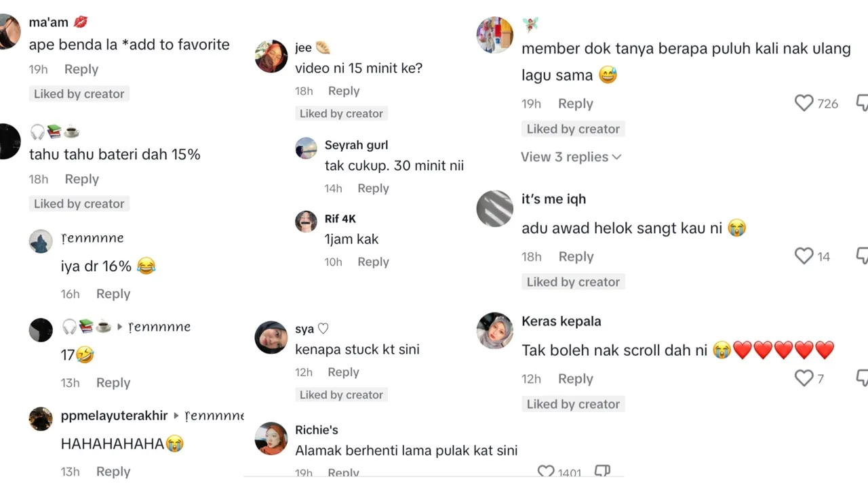Like the comment with 726 likes
Screen dimensions: 868x488
(804, 103)
